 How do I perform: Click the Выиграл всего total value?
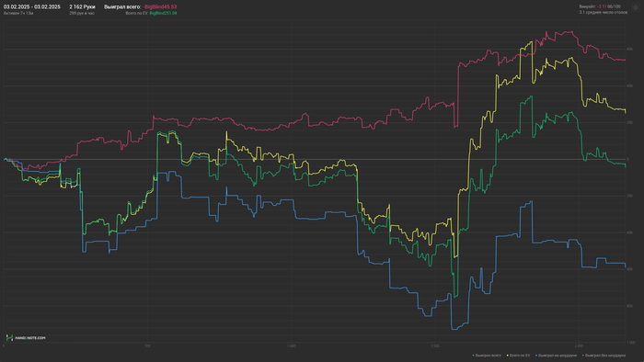coord(159,7)
